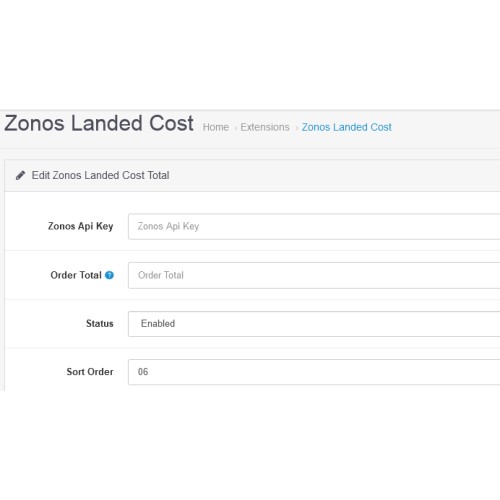The width and height of the screenshot is (500, 500).
Task: Click the Status field label
Action: pos(100,324)
